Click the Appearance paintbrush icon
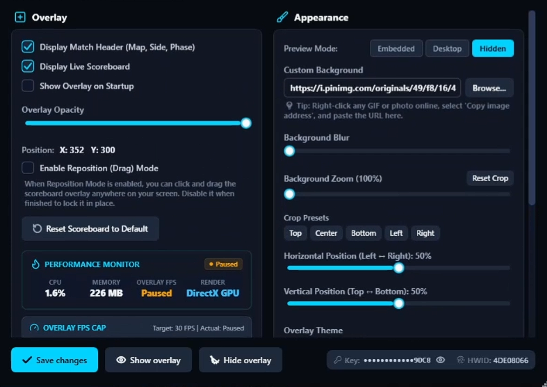This screenshot has width=547, height=387. coord(282,17)
